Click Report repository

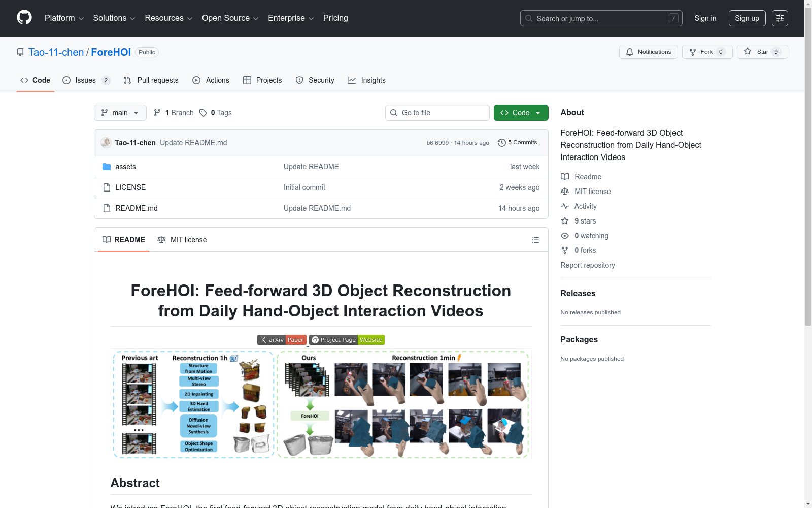588,265
